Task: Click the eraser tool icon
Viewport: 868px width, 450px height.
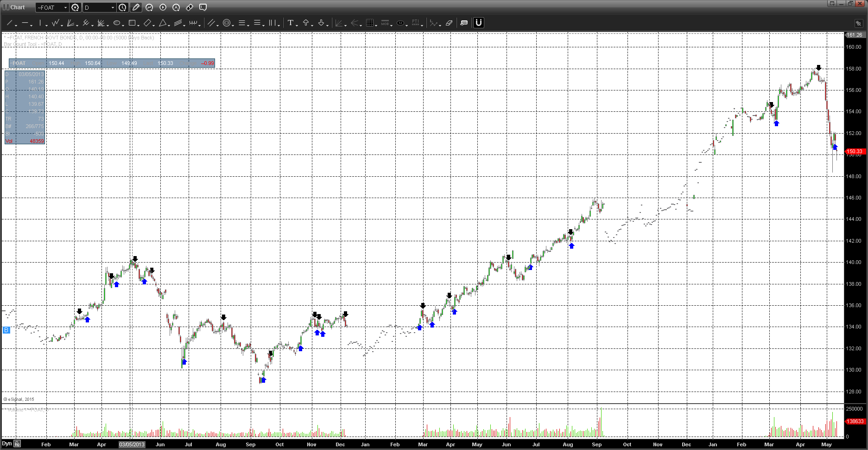Action: (x=449, y=23)
